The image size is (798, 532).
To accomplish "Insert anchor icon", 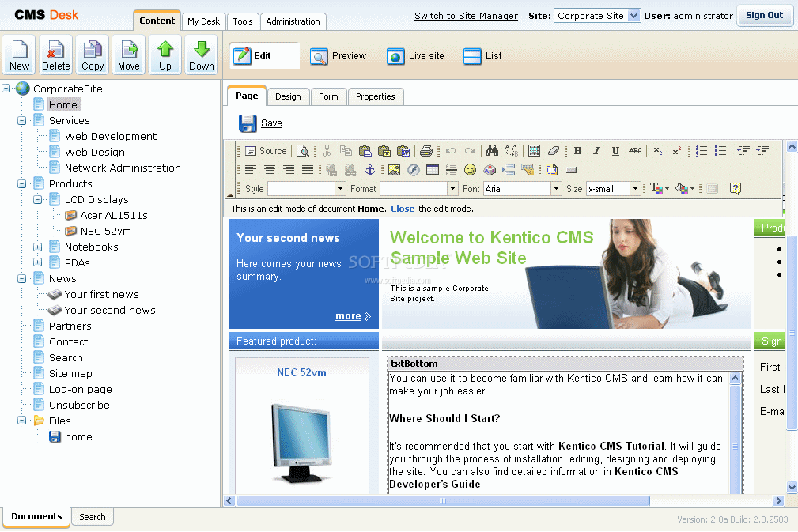I will [370, 170].
